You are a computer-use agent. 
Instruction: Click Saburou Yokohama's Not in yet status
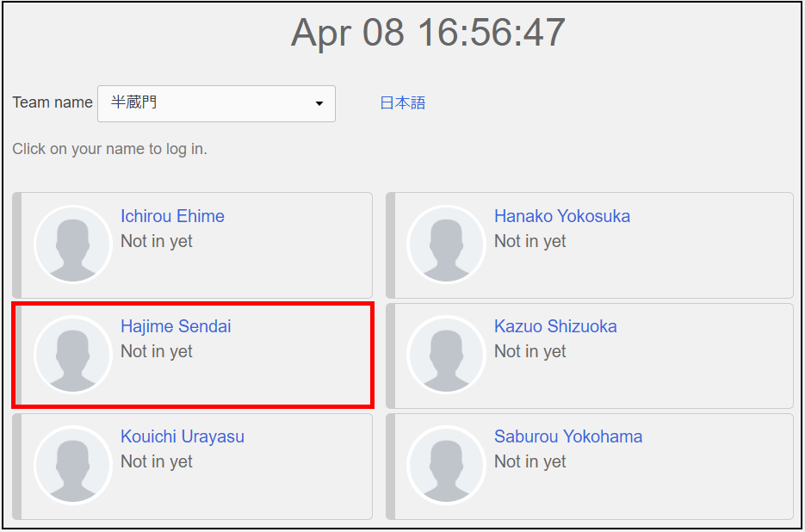pyautogui.click(x=529, y=462)
